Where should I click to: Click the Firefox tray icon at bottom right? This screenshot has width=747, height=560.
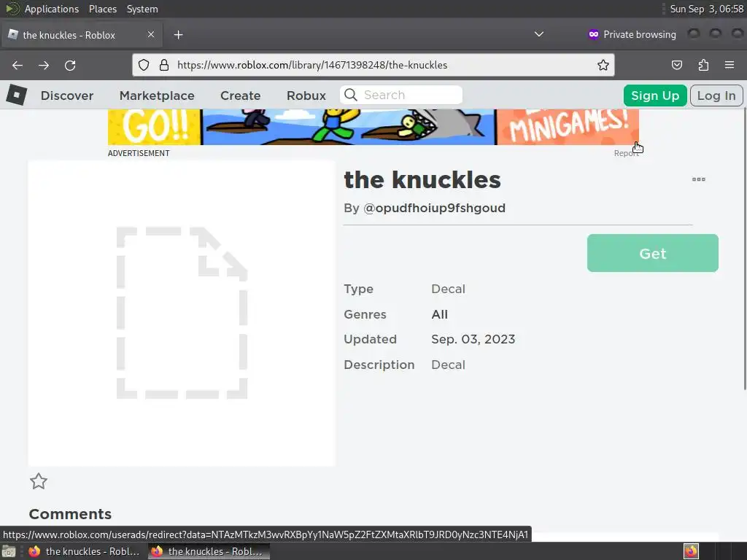click(x=691, y=551)
